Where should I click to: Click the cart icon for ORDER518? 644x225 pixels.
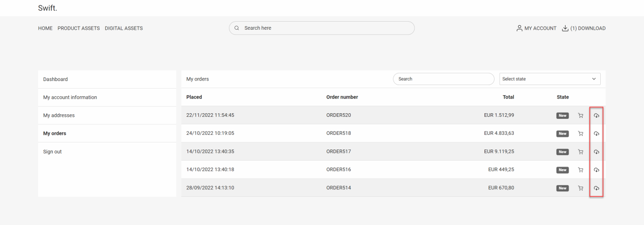pos(581,134)
